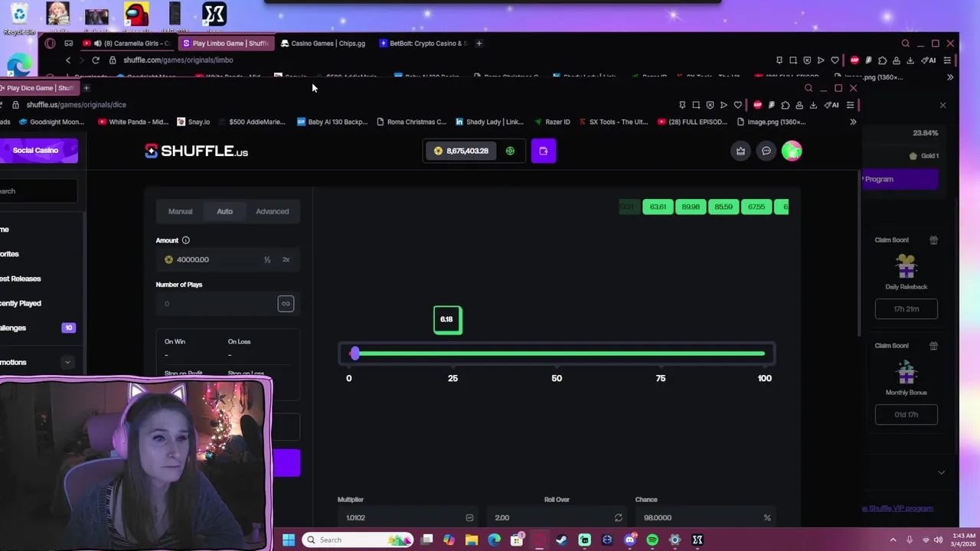Click the Multiplier field icon

(469, 518)
